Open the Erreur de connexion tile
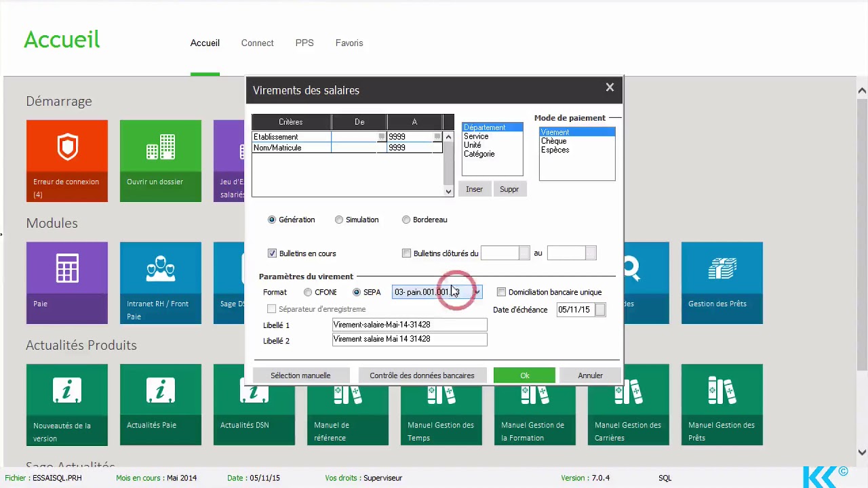Viewport: 868px width, 488px height. [x=66, y=161]
